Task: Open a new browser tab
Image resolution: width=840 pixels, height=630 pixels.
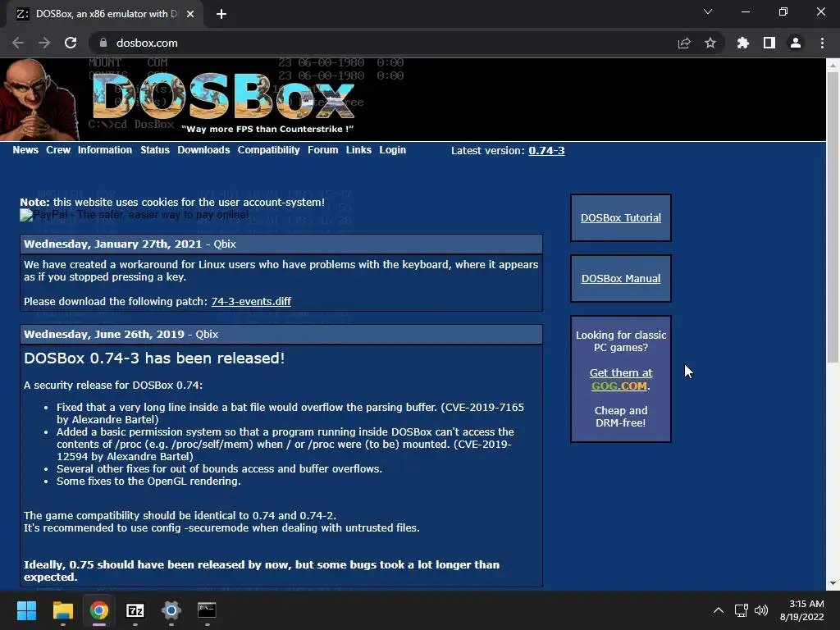Action: pos(221,14)
